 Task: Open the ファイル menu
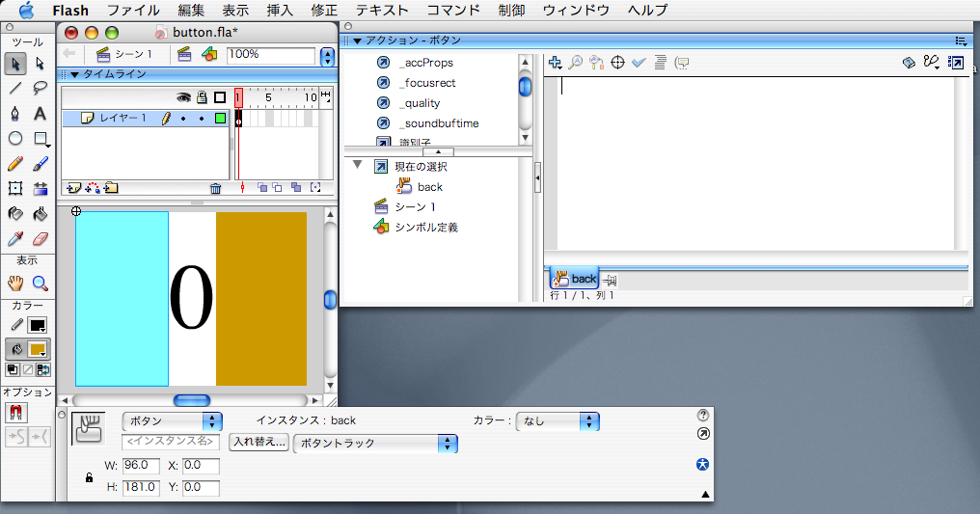(133, 11)
